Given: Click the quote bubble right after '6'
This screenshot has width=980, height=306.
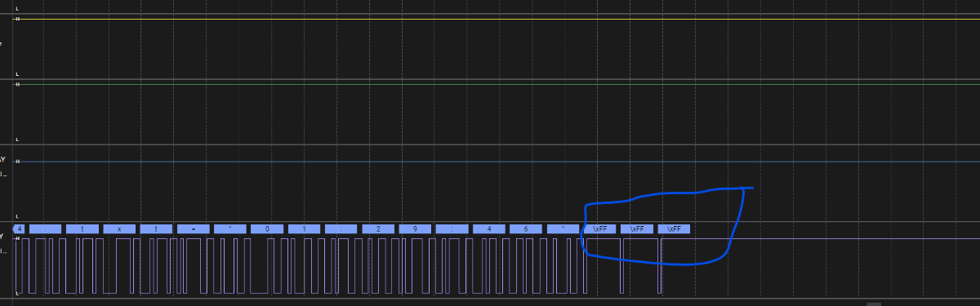Looking at the screenshot, I should [563, 229].
